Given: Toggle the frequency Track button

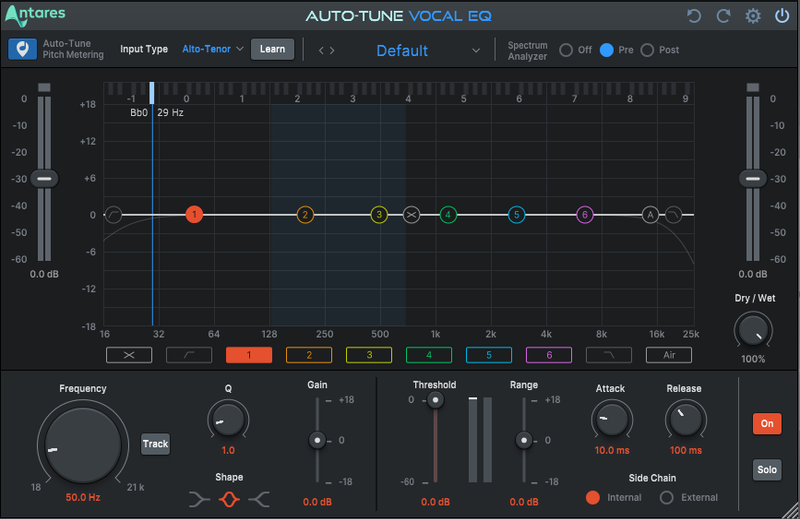Looking at the screenshot, I should point(155,443).
